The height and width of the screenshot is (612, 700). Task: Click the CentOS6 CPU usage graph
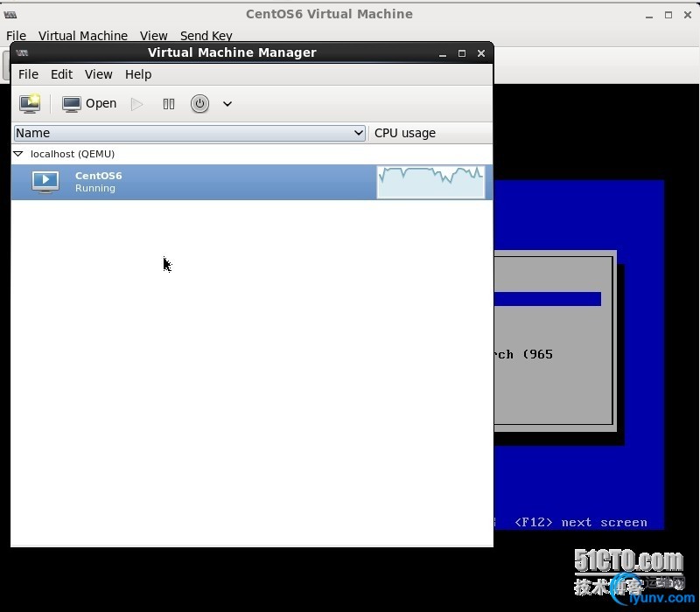(430, 182)
